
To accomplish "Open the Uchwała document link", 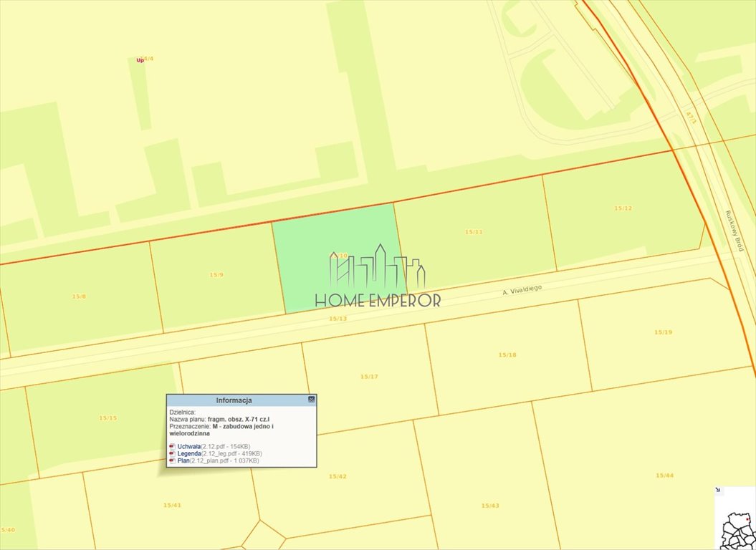I will tap(188, 446).
